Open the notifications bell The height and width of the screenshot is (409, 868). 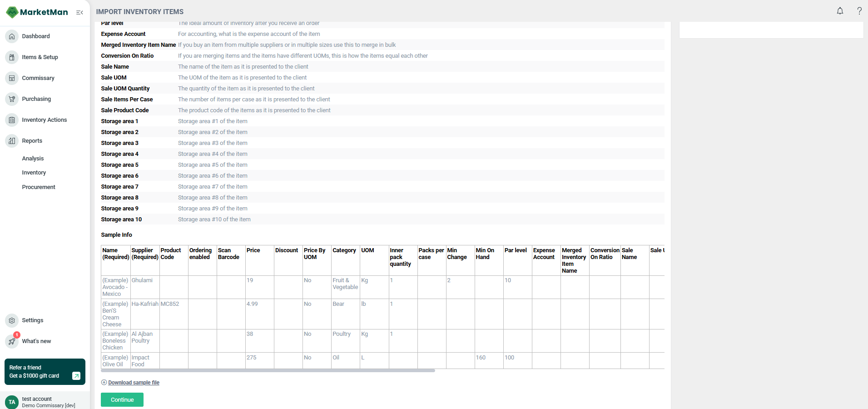point(839,10)
